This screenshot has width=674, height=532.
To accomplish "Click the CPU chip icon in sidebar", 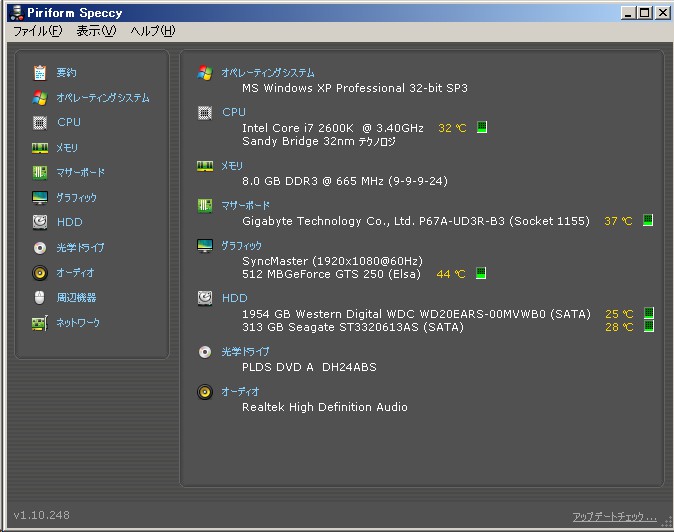I will [40, 123].
